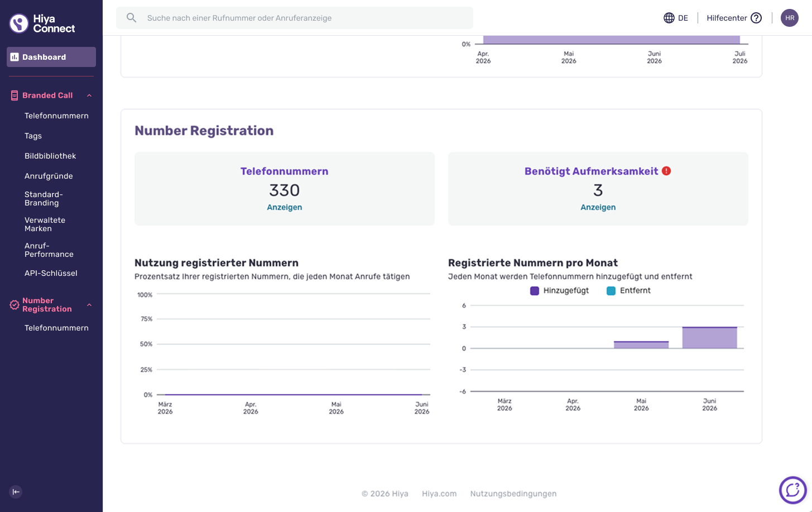Screen dimensions: 812x512
Task: Click Anzeigen under Telefonnummern card
Action: coord(285,207)
